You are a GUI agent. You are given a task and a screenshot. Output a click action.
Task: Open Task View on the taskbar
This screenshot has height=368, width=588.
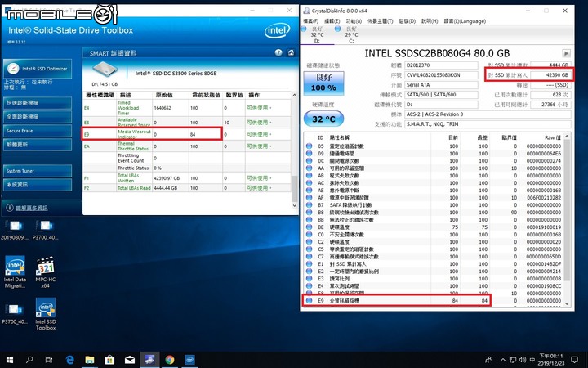click(49, 360)
